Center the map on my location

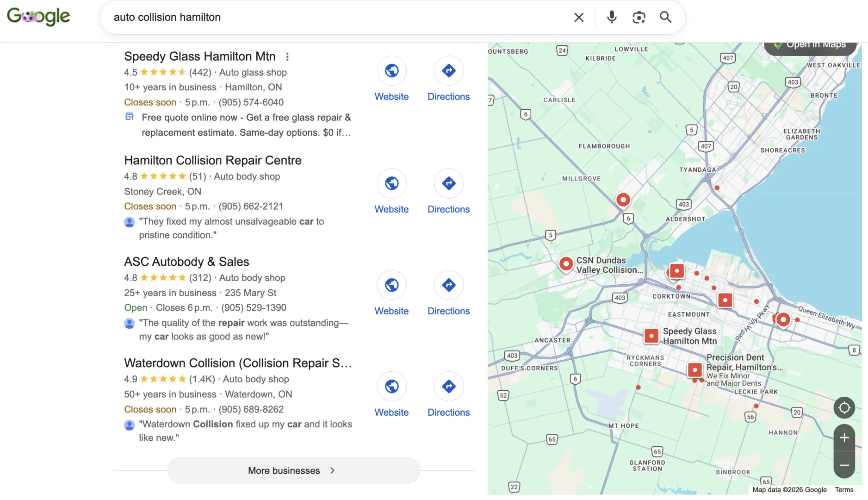pos(844,408)
